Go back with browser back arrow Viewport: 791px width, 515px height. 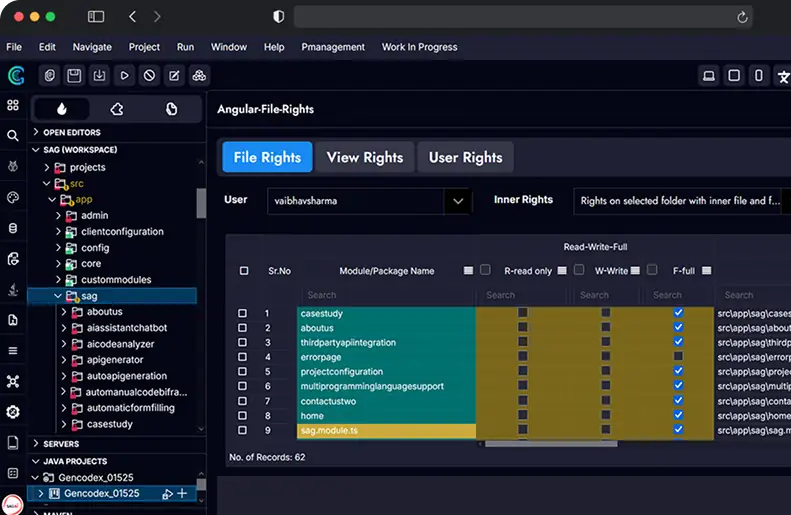[x=132, y=17]
